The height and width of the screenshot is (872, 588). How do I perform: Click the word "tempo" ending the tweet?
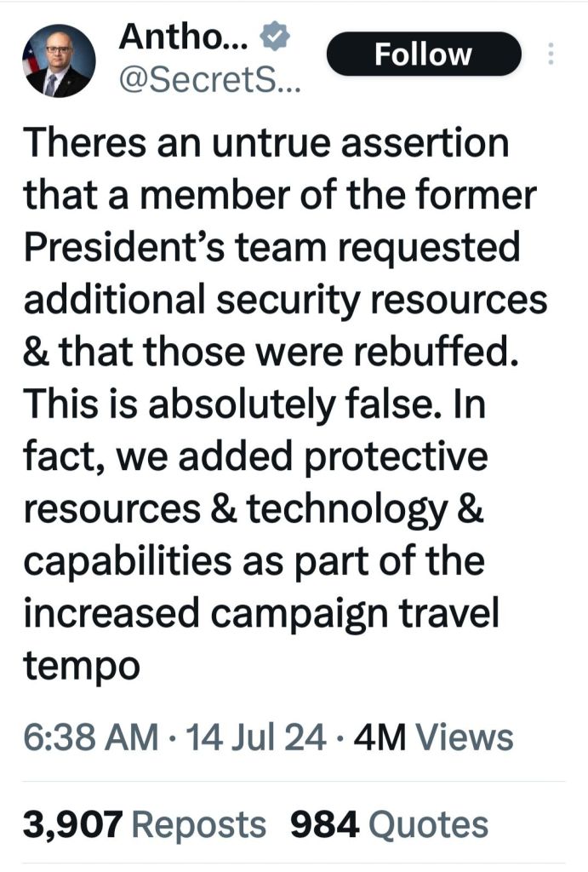[x=82, y=665]
